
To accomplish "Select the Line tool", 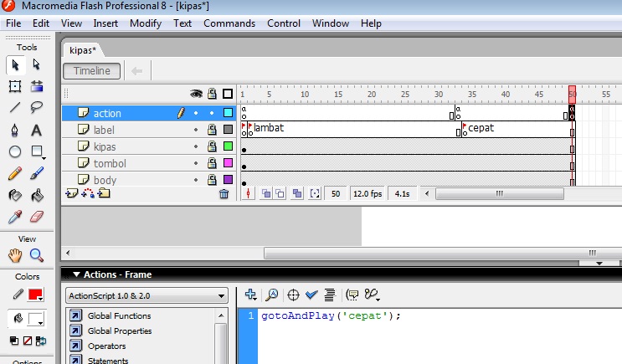I will point(15,107).
